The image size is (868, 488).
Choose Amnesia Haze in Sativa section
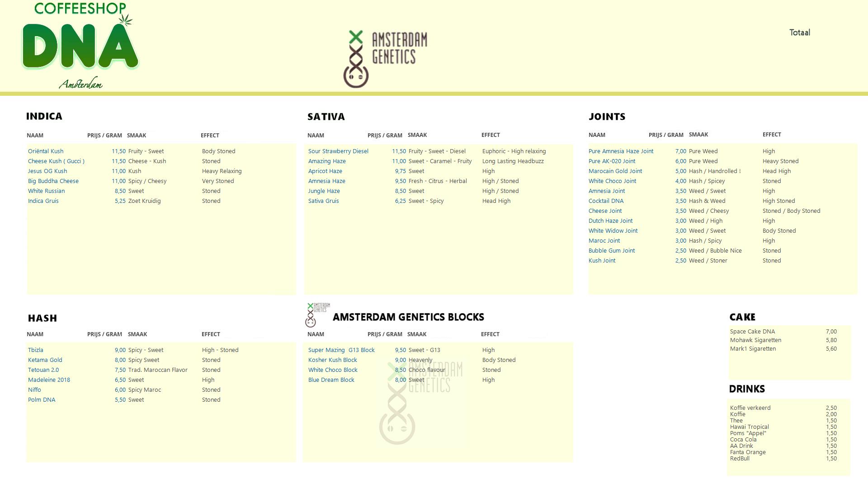[327, 181]
